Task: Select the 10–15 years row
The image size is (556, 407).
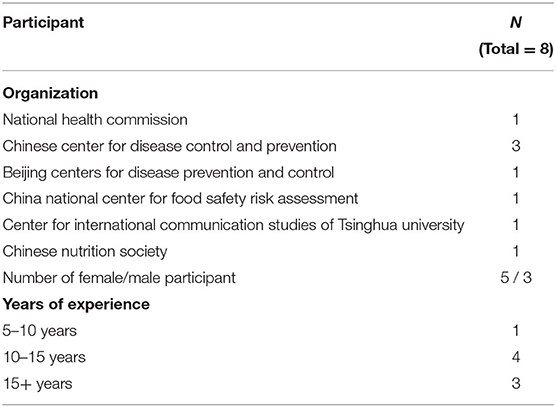Action: click(278, 357)
